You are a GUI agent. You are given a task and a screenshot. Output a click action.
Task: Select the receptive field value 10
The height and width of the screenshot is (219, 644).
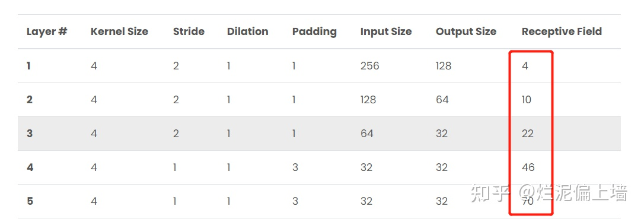click(527, 100)
